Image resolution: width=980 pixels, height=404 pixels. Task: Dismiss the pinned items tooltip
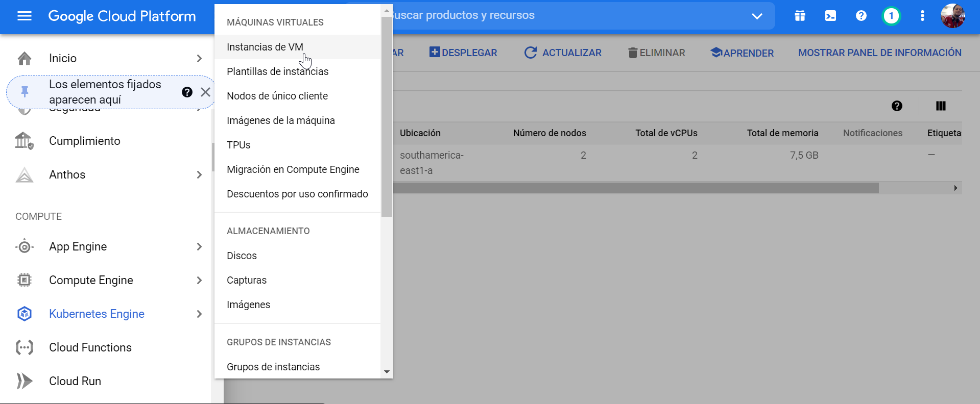(205, 92)
